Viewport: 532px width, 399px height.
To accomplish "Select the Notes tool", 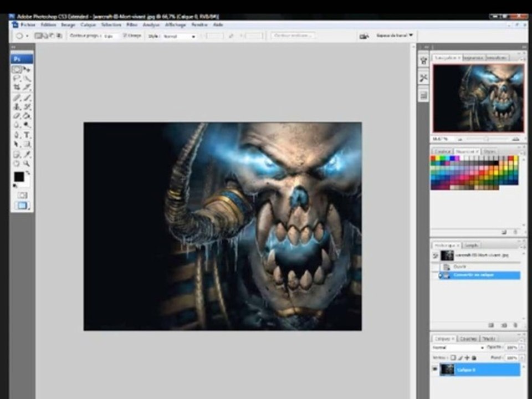I will coord(17,155).
